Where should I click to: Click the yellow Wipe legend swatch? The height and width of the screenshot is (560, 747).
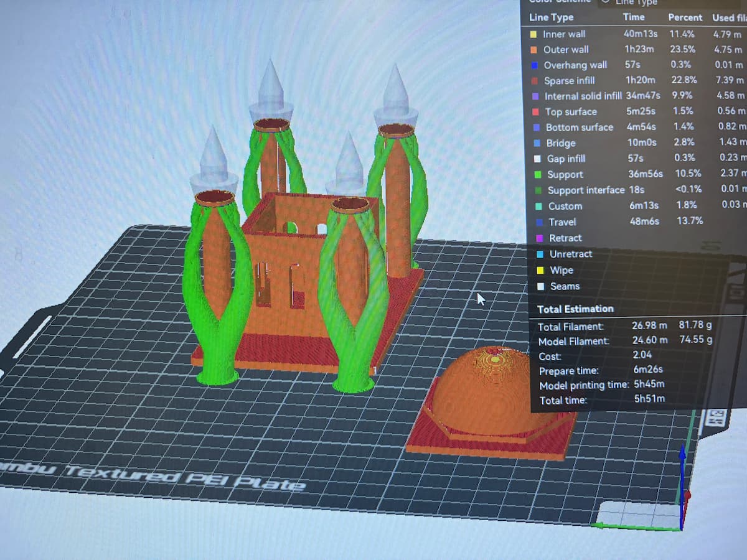[539, 271]
